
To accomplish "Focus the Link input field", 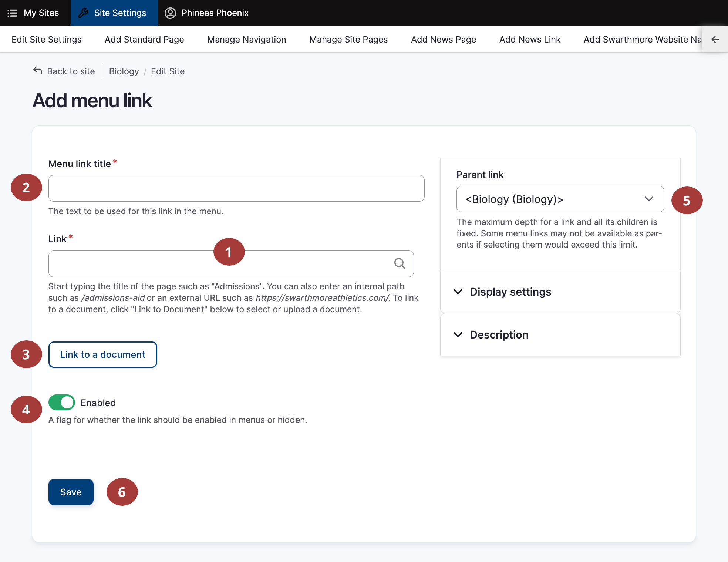I will click(x=231, y=263).
